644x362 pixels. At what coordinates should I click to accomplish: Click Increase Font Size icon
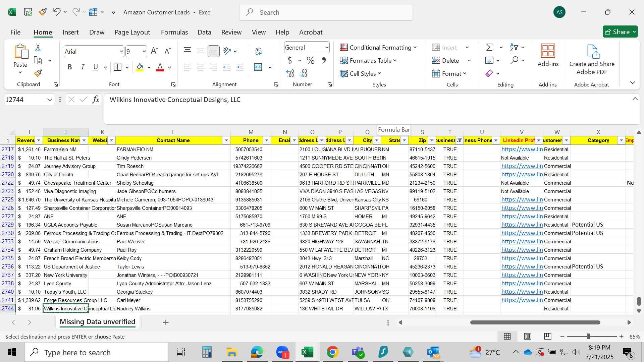coord(154,51)
